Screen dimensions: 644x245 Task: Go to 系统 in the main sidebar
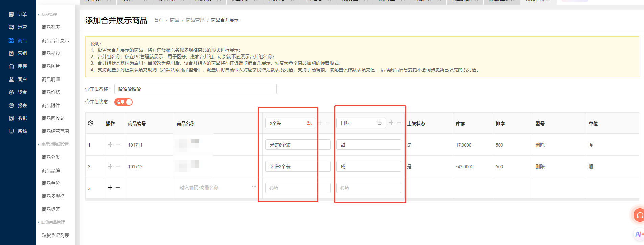[18, 131]
